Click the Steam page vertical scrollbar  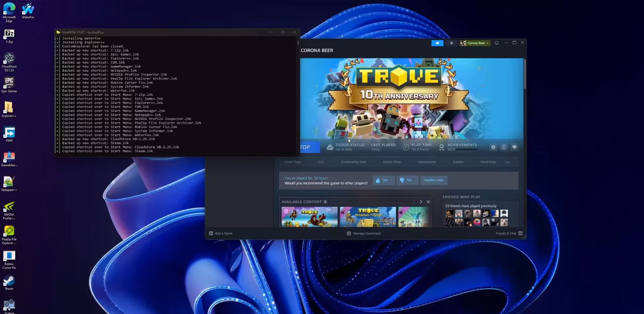524,73
